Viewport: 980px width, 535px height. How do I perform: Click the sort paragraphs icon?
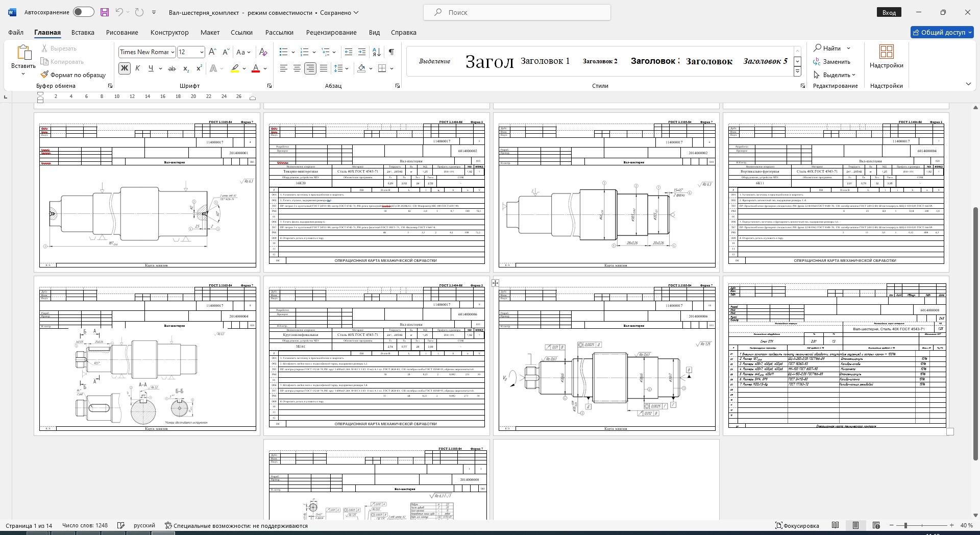[376, 52]
